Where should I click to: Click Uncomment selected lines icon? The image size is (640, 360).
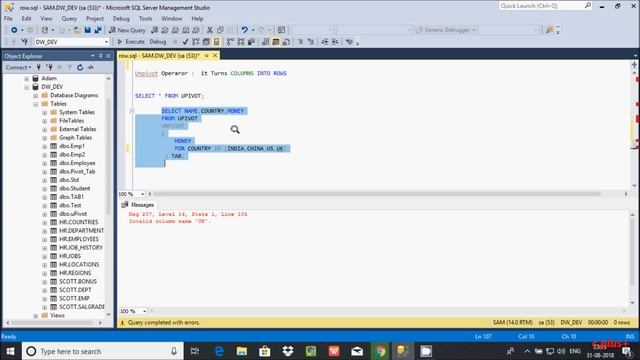pos(311,42)
